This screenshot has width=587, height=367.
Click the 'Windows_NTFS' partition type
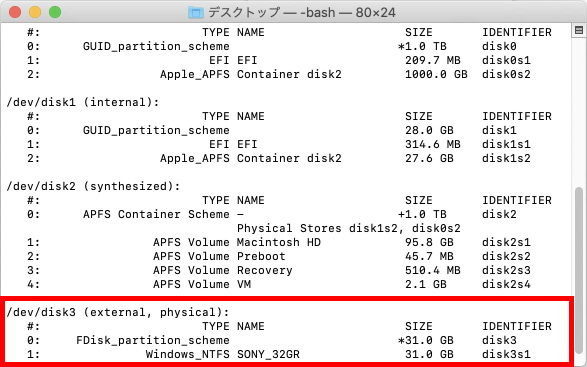pyautogui.click(x=188, y=354)
